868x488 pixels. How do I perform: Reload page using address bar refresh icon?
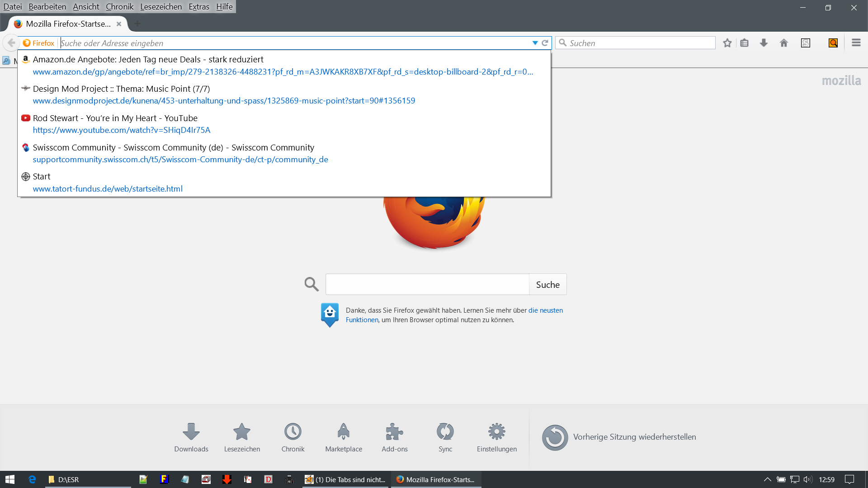[545, 43]
